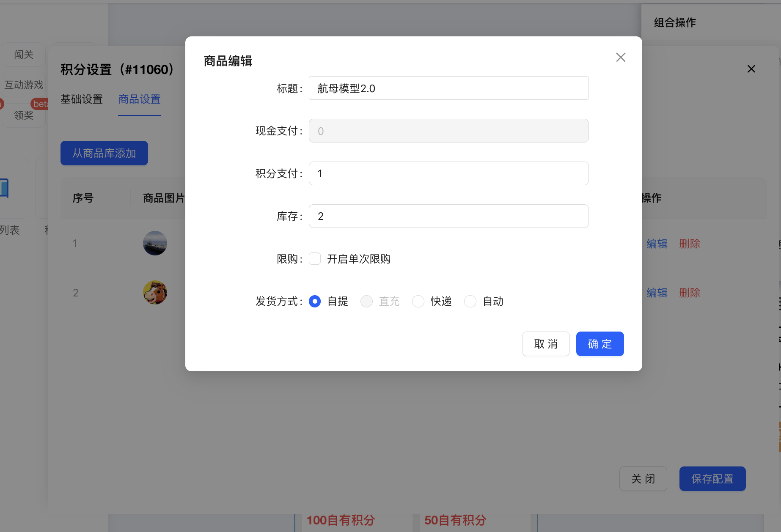Click into the 标题 input field

(x=448, y=88)
